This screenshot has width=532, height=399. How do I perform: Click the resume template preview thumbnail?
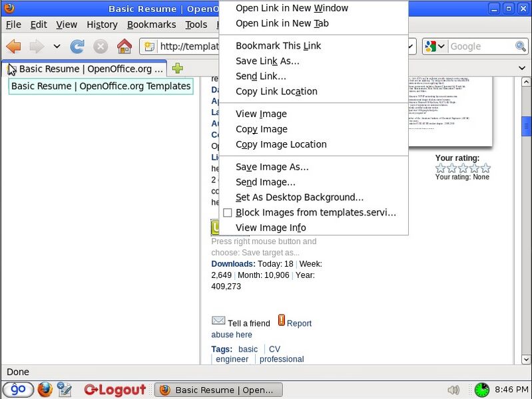pos(450,111)
